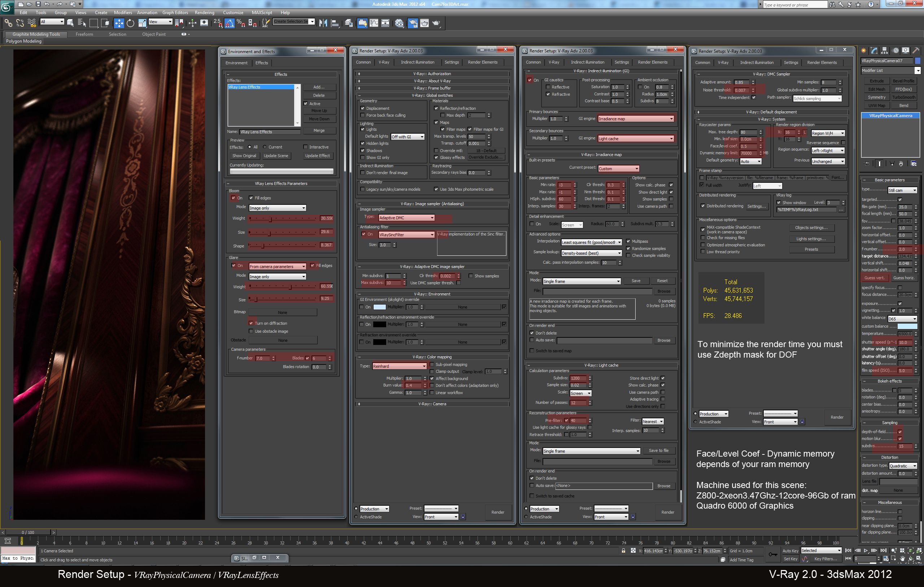Toggle Displacement checkbox in Global switches
The height and width of the screenshot is (587, 924).
(363, 108)
